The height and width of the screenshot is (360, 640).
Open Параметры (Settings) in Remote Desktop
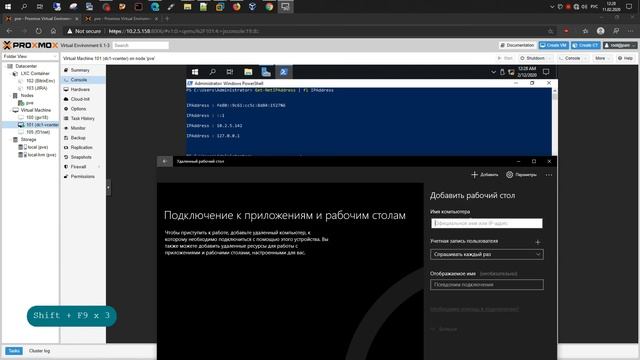coord(521,175)
